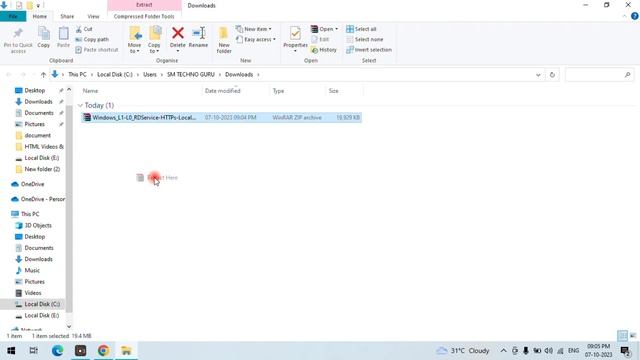Screen dimensions: 640x360
Task: Click navigation pane scroll up arrow
Action: [69, 89]
